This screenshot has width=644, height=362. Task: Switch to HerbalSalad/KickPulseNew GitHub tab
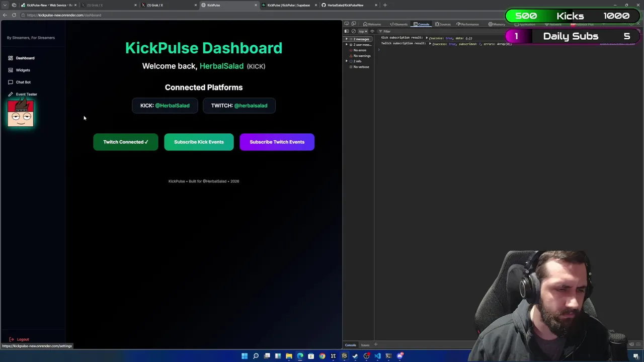pos(350,5)
